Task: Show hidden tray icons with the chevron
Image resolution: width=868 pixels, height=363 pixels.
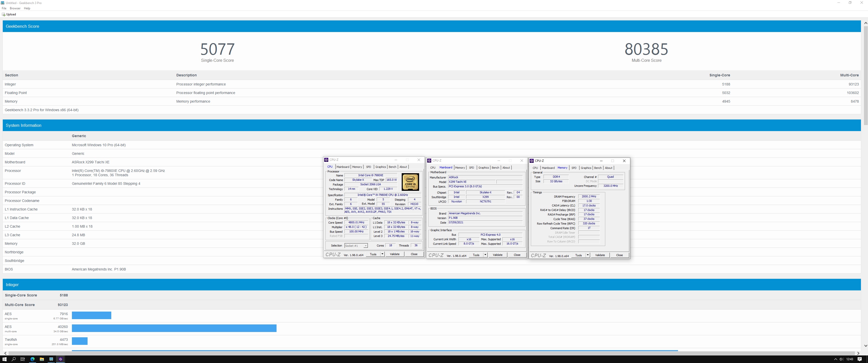Action: point(835,359)
